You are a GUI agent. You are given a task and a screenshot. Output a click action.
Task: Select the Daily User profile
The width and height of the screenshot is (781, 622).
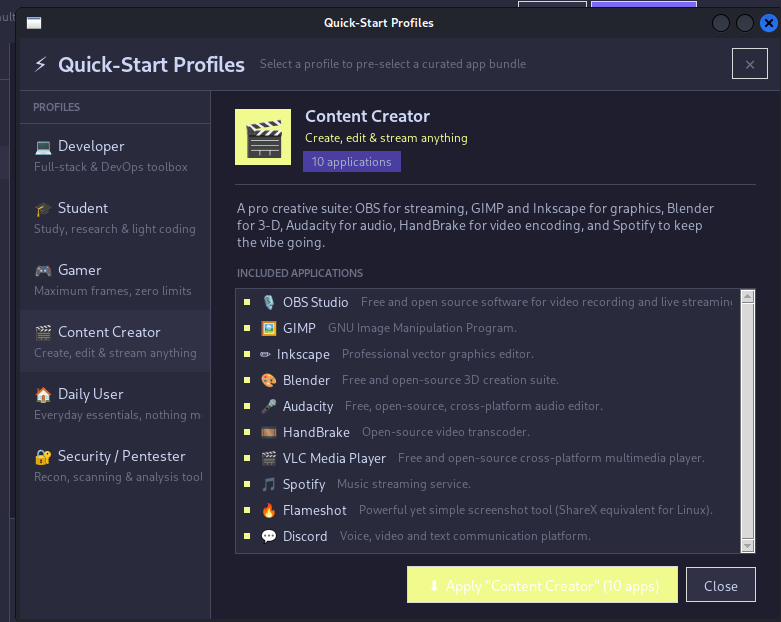pyautogui.click(x=115, y=403)
